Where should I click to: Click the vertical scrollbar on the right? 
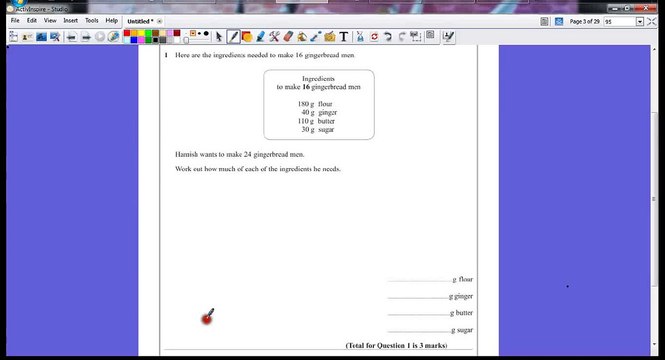(654, 199)
